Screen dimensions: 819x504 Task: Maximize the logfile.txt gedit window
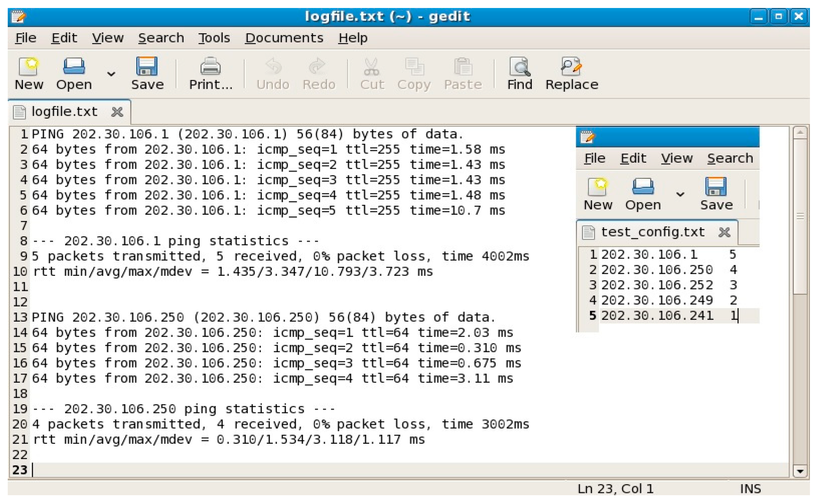tap(779, 16)
